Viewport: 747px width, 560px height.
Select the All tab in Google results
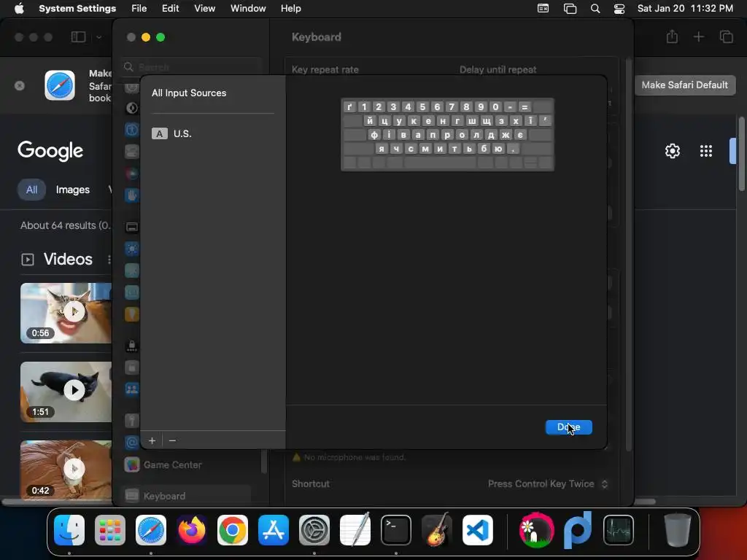pyautogui.click(x=32, y=190)
